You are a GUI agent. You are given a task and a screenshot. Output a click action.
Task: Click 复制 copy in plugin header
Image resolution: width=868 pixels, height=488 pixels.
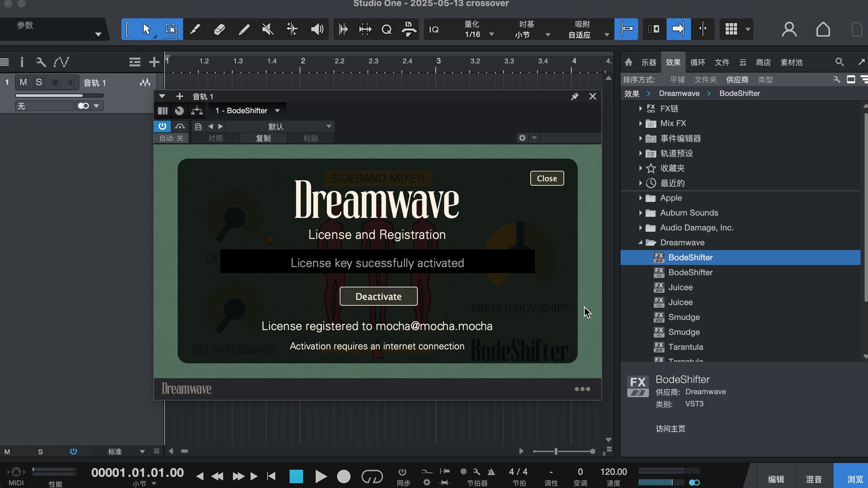pos(263,138)
